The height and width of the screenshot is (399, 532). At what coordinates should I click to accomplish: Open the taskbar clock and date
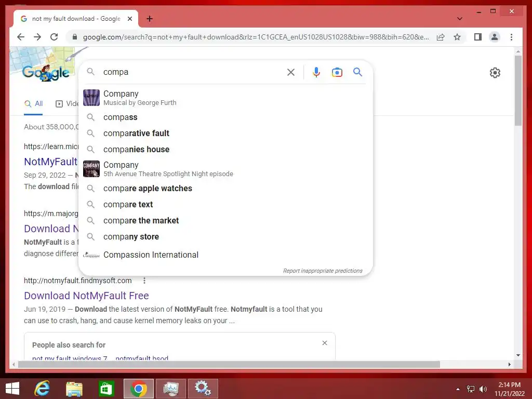tap(509, 389)
